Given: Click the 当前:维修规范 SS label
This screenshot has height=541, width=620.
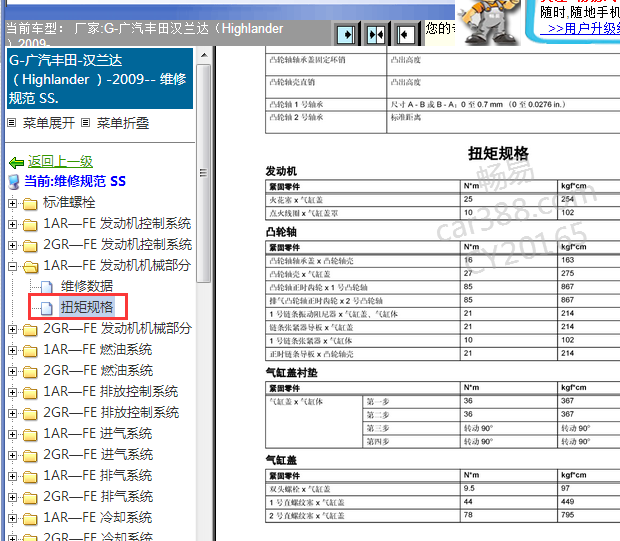Looking at the screenshot, I should [x=75, y=181].
